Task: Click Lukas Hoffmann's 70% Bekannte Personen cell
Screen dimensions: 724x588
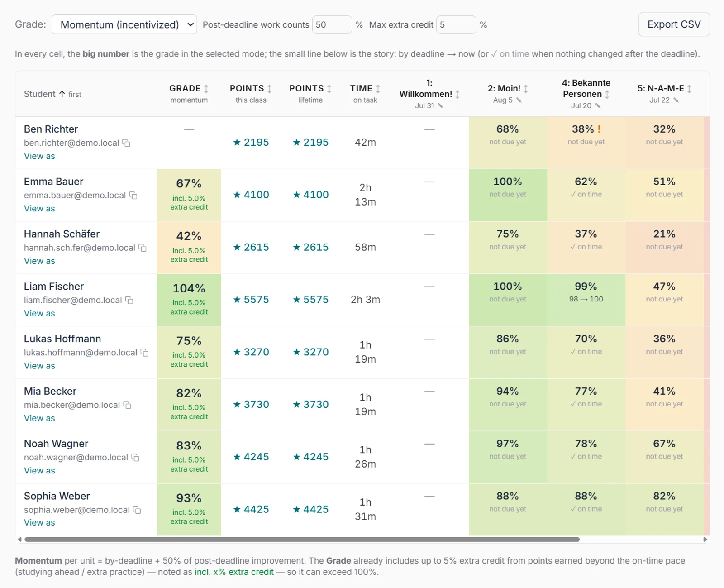Action: [x=586, y=352]
